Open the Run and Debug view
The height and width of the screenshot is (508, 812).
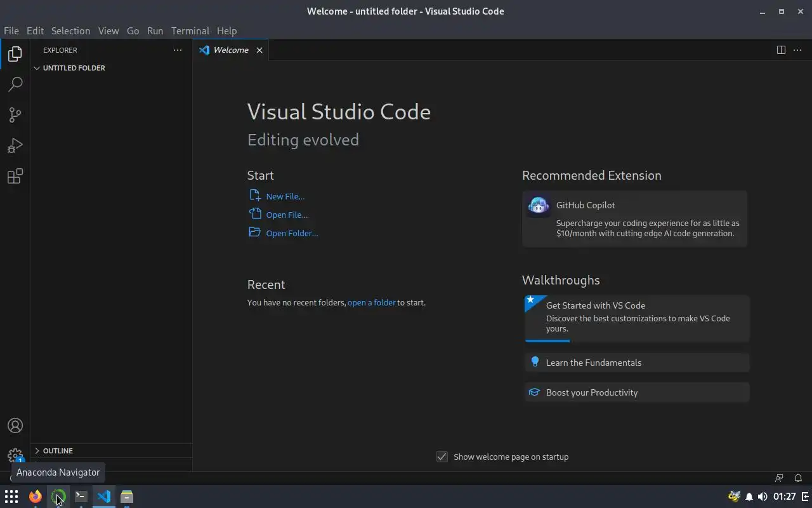tap(15, 145)
